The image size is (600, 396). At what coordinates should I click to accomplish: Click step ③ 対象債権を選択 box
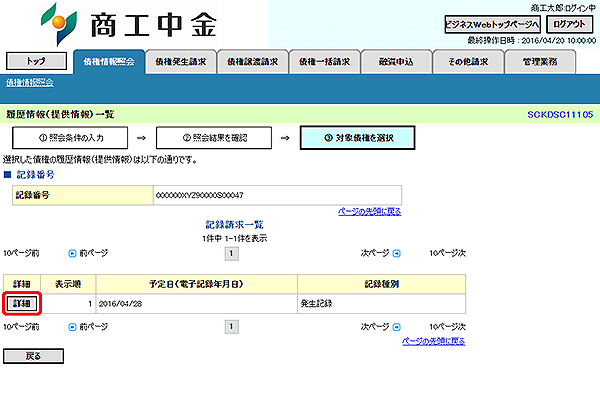click(357, 138)
